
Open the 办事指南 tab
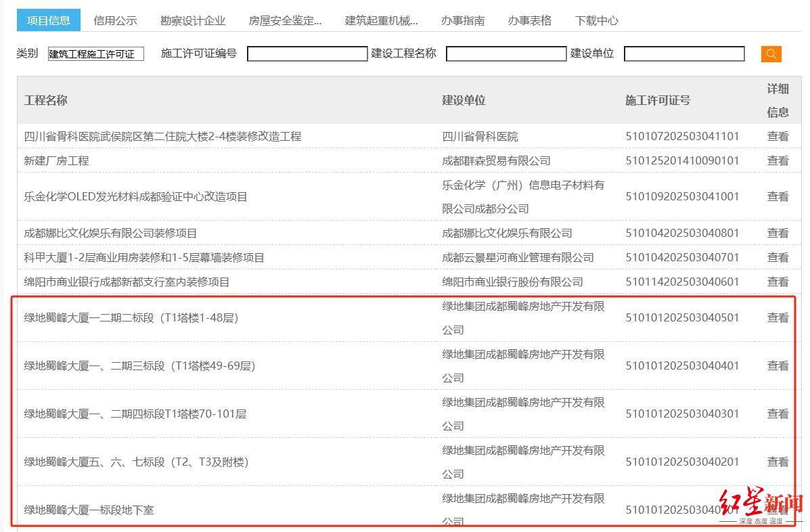coord(463,21)
